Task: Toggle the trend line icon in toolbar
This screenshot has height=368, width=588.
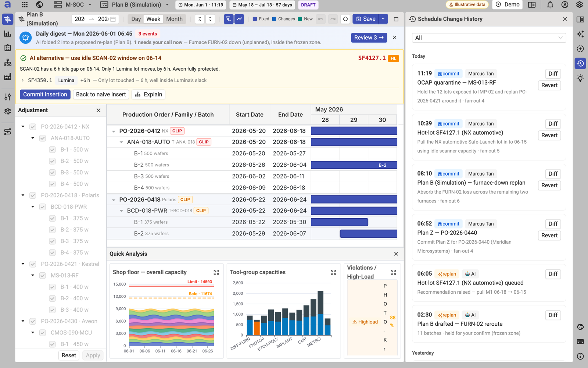Action: (x=239, y=19)
